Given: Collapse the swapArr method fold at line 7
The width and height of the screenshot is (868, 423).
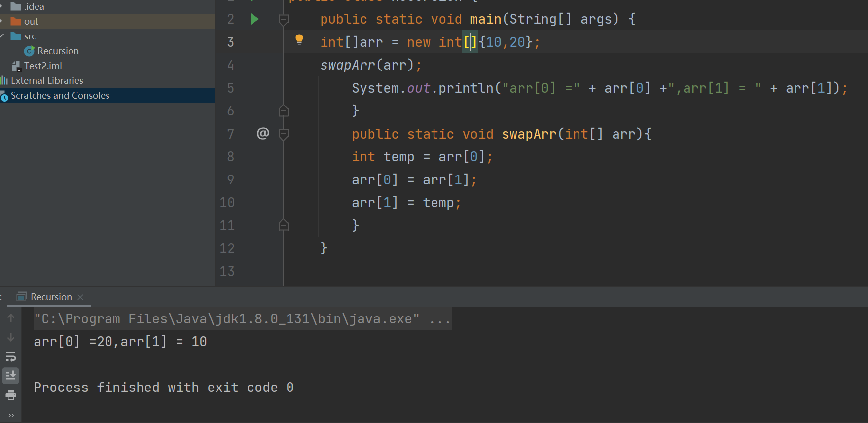Looking at the screenshot, I should 284,134.
